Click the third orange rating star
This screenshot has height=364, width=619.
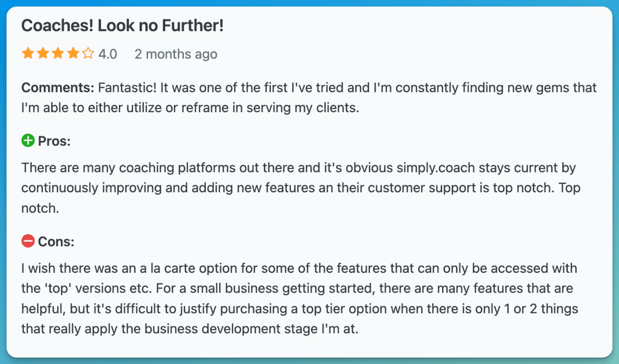pyautogui.click(x=58, y=53)
